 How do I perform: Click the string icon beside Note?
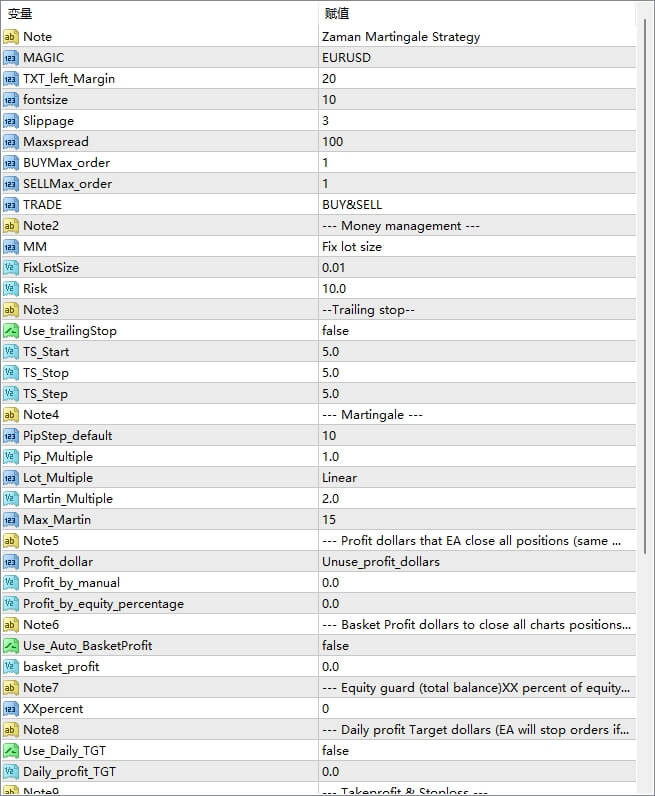11,37
